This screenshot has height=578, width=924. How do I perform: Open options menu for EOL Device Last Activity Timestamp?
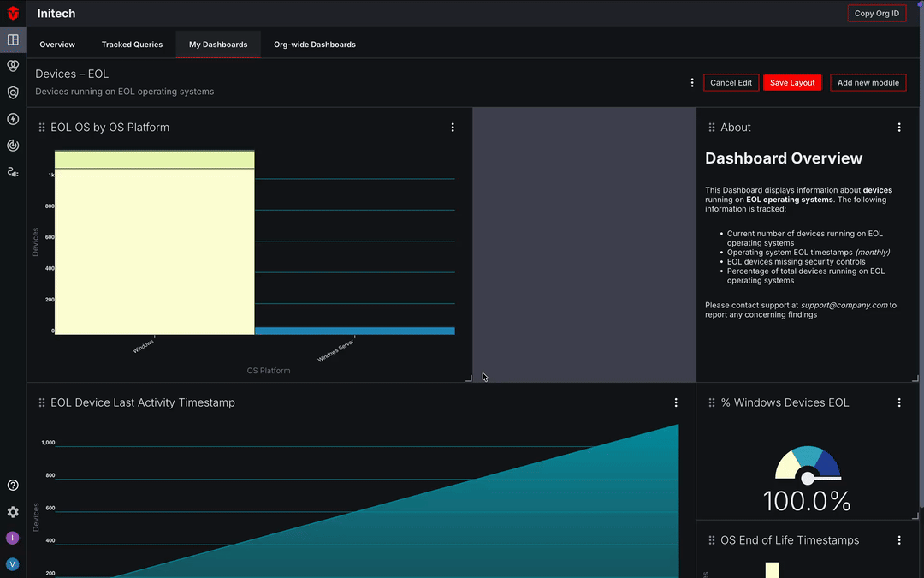tap(676, 402)
